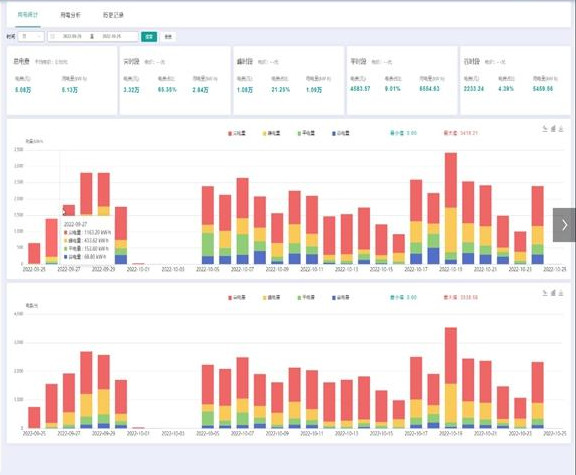Toggle 峰电量 series in kWh chart legend
Screen dimensions: 576x475
coord(271,133)
